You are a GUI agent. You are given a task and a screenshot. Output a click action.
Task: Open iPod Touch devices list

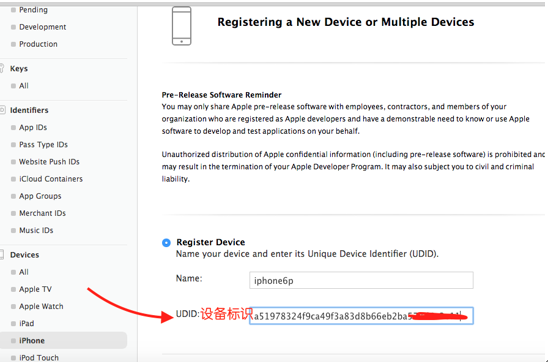pos(39,357)
